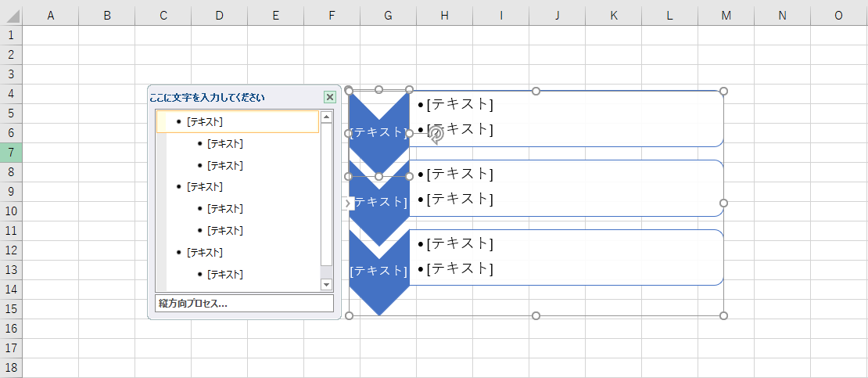Click the 縦方向プロセス... layout description

tap(244, 303)
